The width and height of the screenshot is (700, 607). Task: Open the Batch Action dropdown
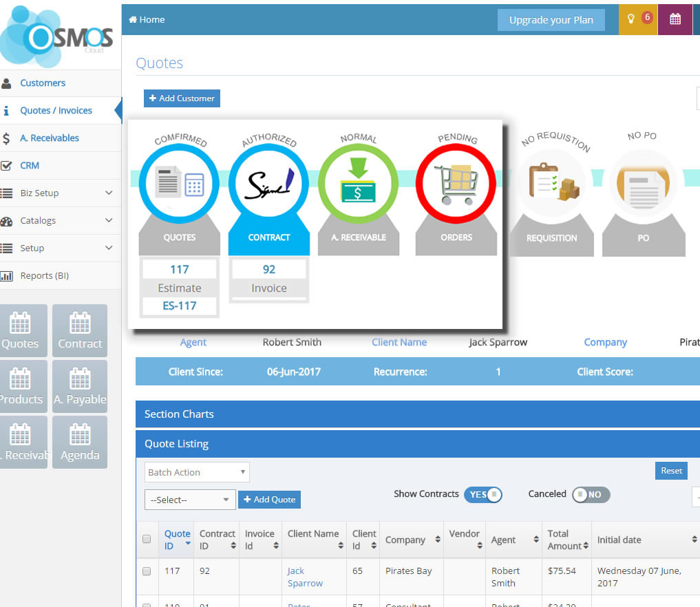pyautogui.click(x=196, y=472)
